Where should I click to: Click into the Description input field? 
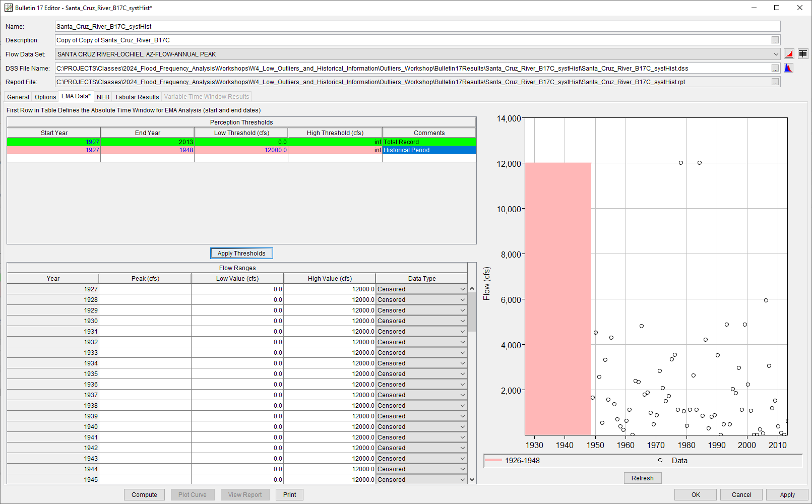(x=412, y=40)
